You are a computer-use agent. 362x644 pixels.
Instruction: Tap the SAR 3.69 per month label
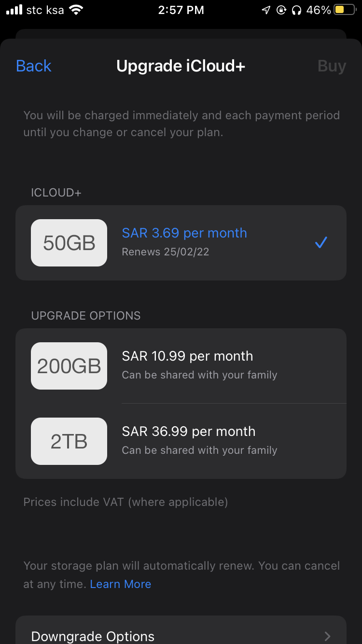click(x=184, y=233)
